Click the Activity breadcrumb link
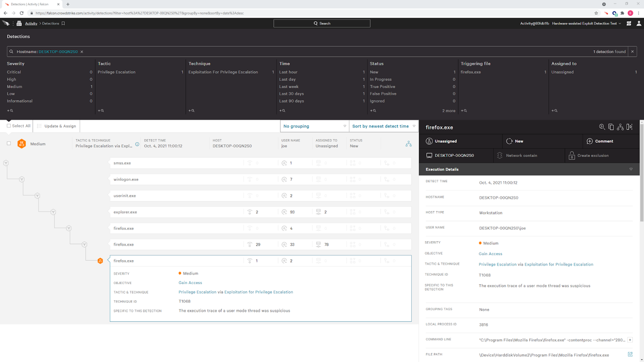The image size is (644, 362). point(31,24)
